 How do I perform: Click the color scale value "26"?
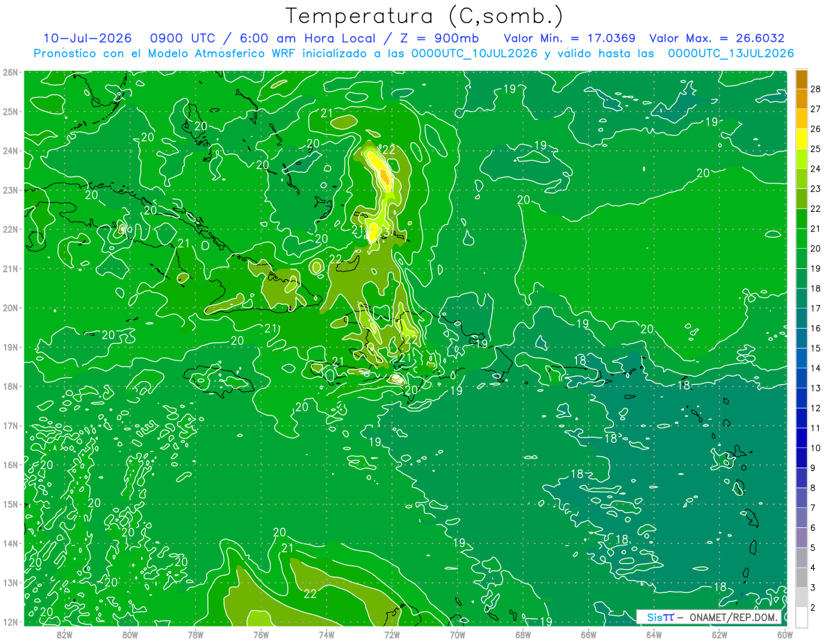pyautogui.click(x=816, y=129)
